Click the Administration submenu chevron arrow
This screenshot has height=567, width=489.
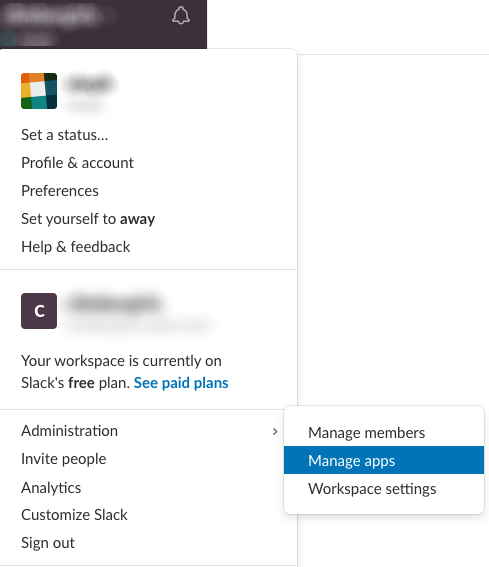click(x=275, y=431)
